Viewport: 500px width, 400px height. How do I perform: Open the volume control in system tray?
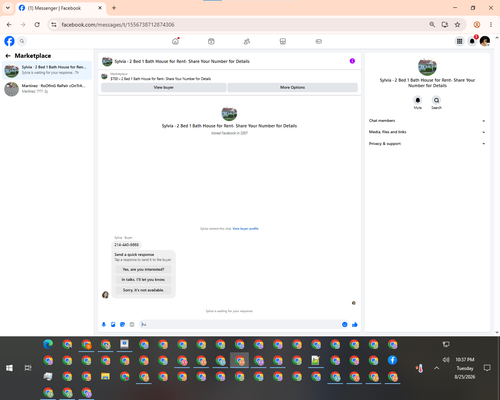pyautogui.click(x=446, y=360)
